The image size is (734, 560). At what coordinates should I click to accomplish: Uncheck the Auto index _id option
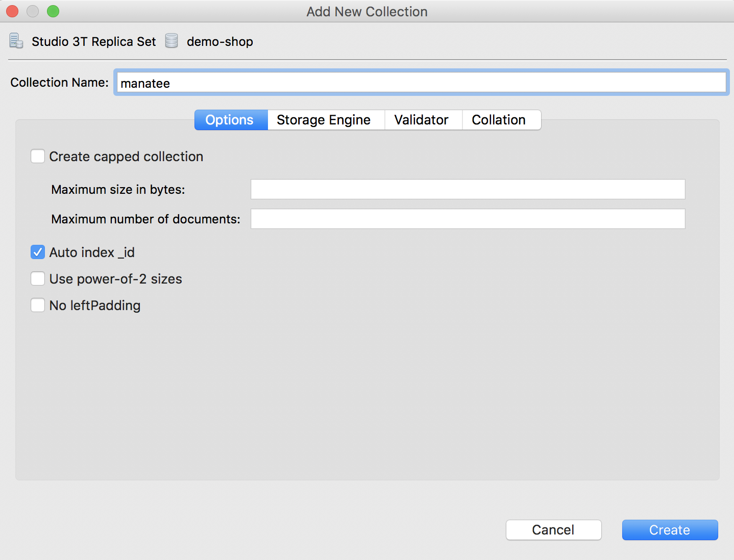[x=38, y=252]
